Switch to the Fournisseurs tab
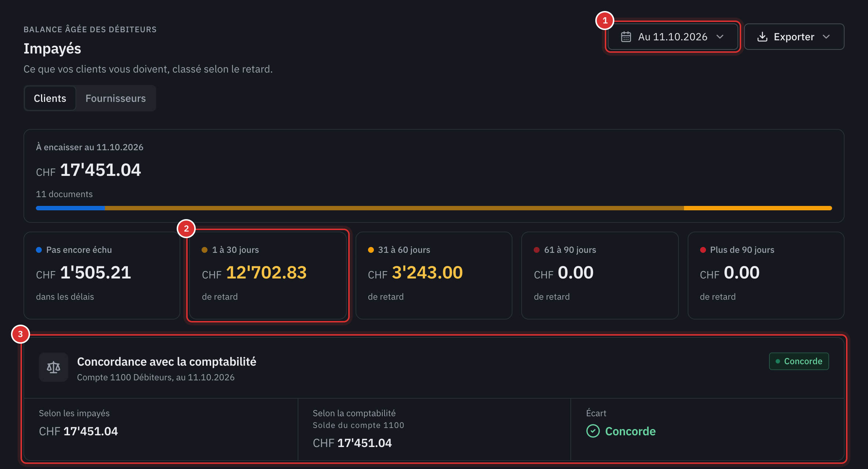The width and height of the screenshot is (868, 469). (x=115, y=98)
